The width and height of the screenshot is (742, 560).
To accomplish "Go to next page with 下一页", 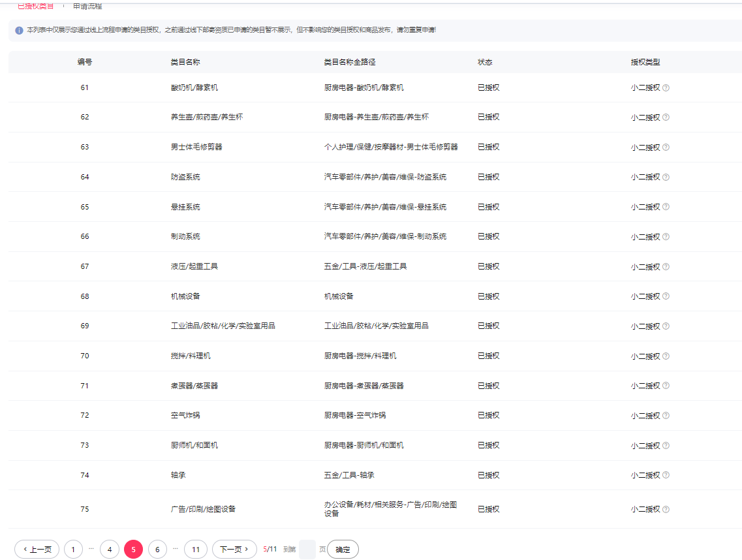I will [234, 550].
